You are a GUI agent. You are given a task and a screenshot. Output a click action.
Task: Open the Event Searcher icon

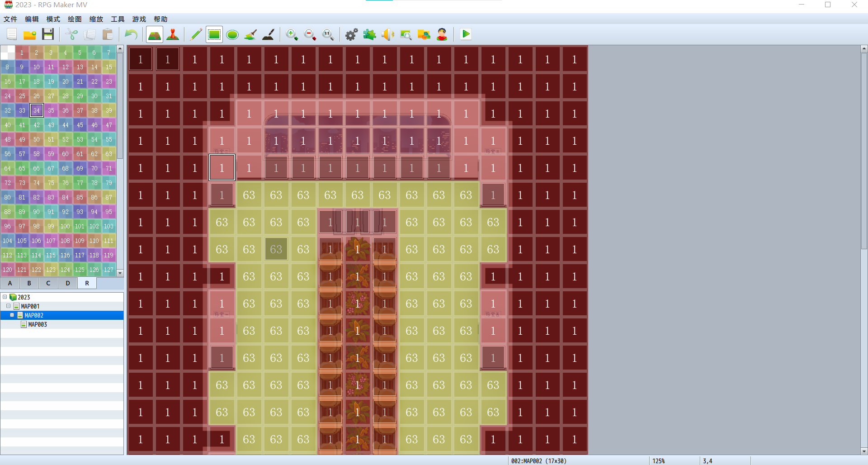click(406, 34)
